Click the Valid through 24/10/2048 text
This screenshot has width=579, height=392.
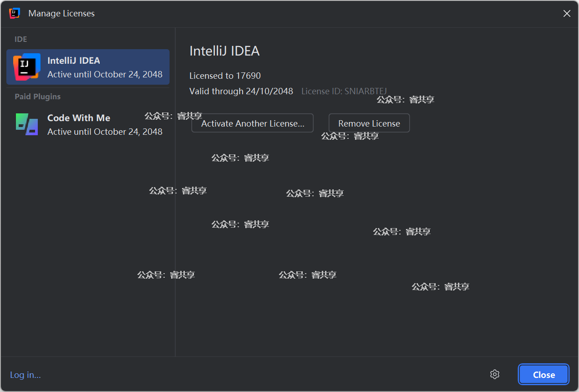241,91
